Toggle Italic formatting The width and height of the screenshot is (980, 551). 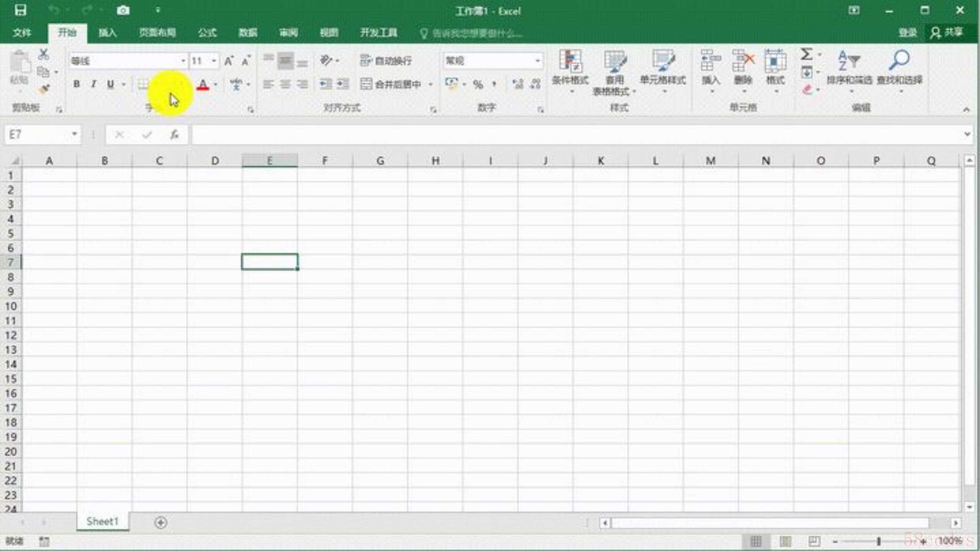click(x=93, y=84)
